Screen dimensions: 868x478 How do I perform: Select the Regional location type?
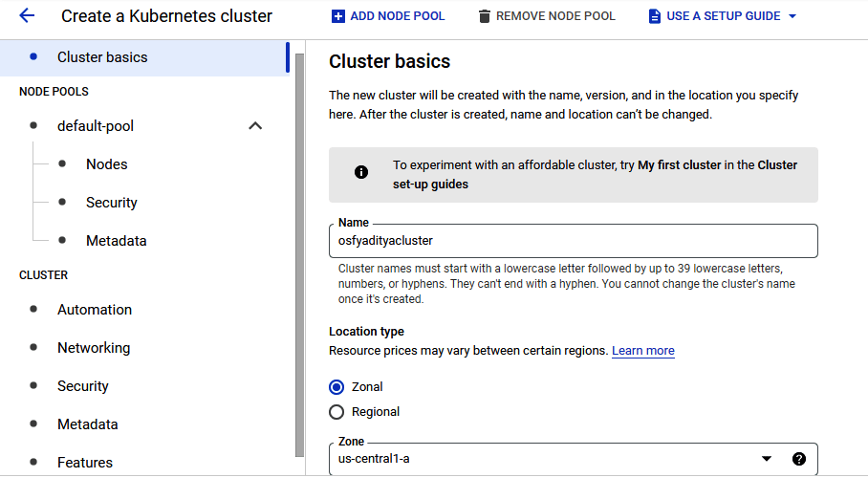tap(336, 412)
